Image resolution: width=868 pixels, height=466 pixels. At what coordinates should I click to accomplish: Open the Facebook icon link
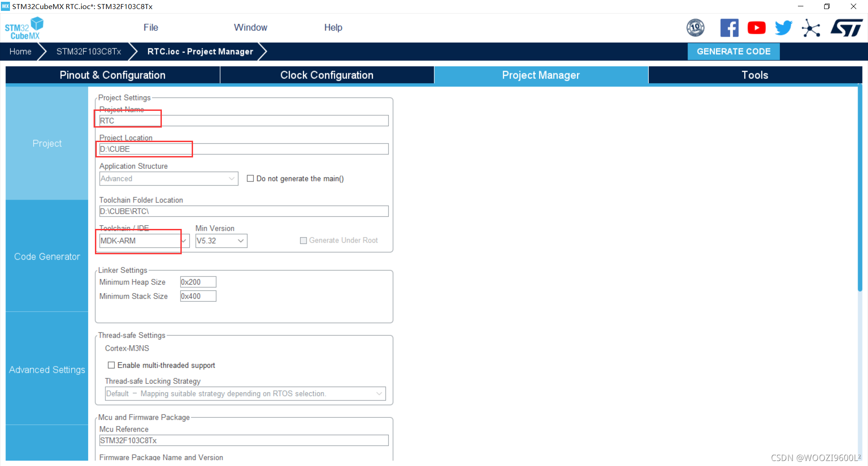729,28
